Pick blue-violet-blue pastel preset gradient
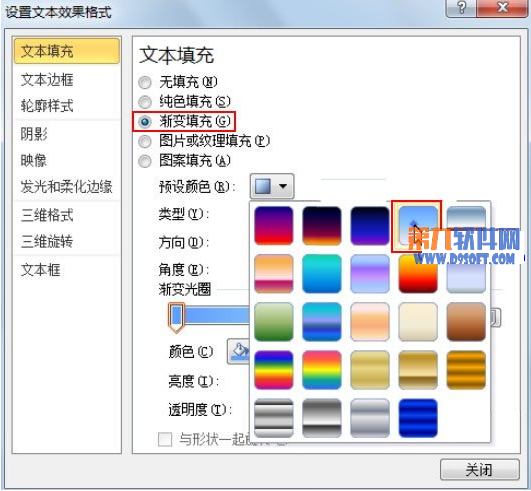Viewport: 531px width, 491px height. click(x=370, y=274)
